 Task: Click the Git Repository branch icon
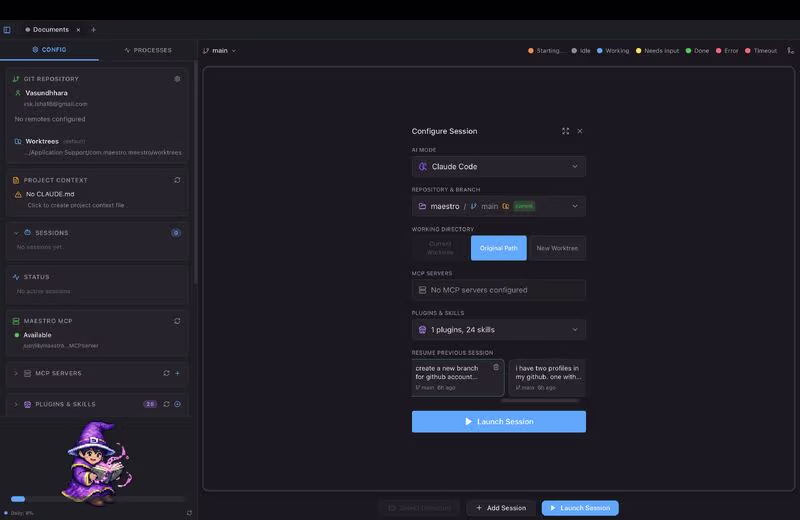click(x=16, y=79)
